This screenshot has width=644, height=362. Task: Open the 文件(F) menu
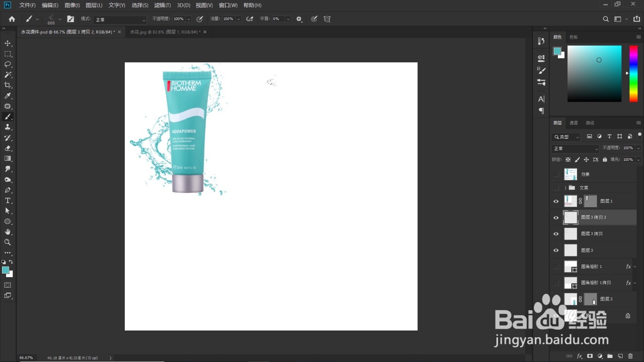pos(27,5)
